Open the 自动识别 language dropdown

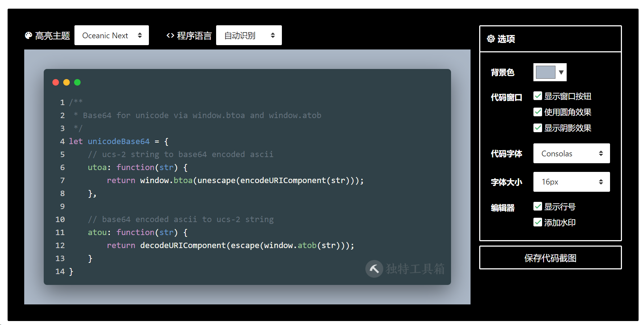[x=249, y=35]
